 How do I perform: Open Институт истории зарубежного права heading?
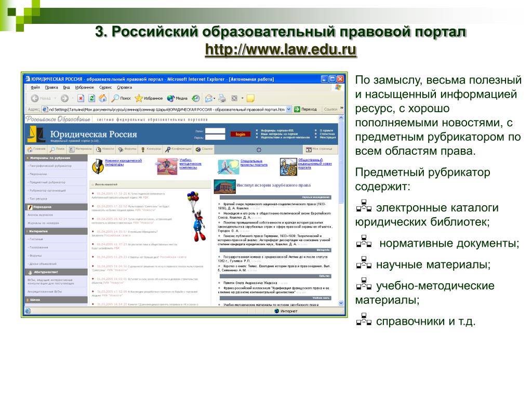tap(273, 185)
